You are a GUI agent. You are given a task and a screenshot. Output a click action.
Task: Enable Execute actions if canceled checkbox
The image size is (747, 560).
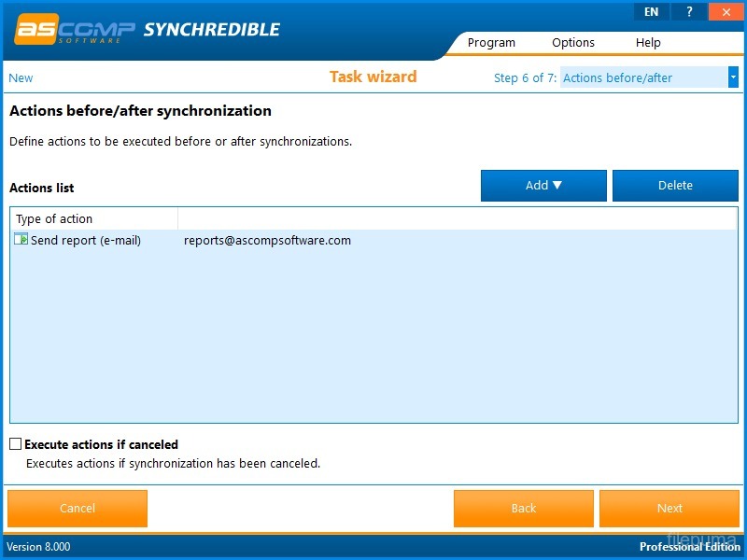[15, 444]
